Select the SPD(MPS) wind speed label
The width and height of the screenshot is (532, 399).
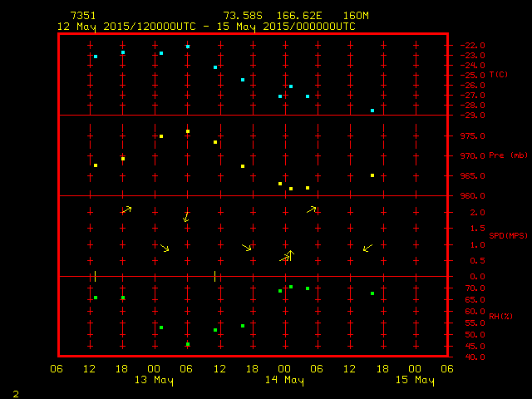(x=508, y=236)
